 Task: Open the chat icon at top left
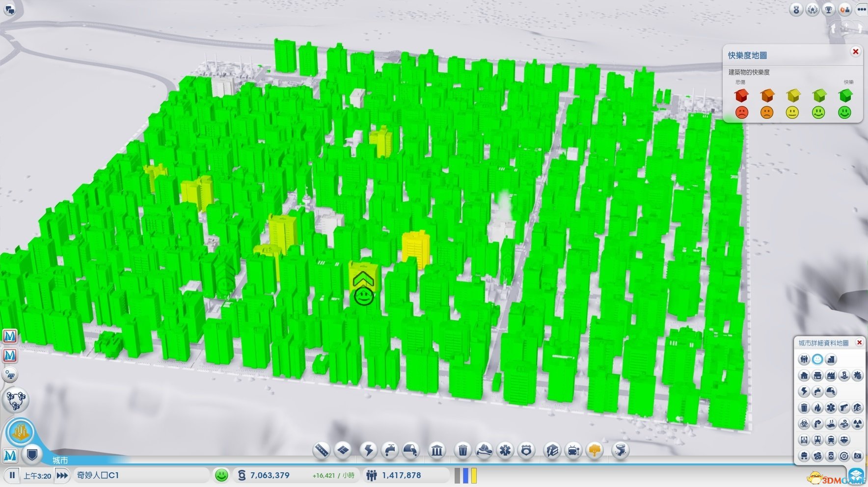[x=9, y=9]
